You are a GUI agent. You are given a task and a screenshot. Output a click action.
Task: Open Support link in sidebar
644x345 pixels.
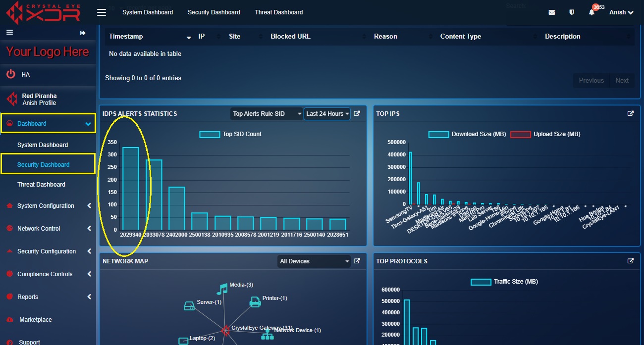(x=30, y=342)
